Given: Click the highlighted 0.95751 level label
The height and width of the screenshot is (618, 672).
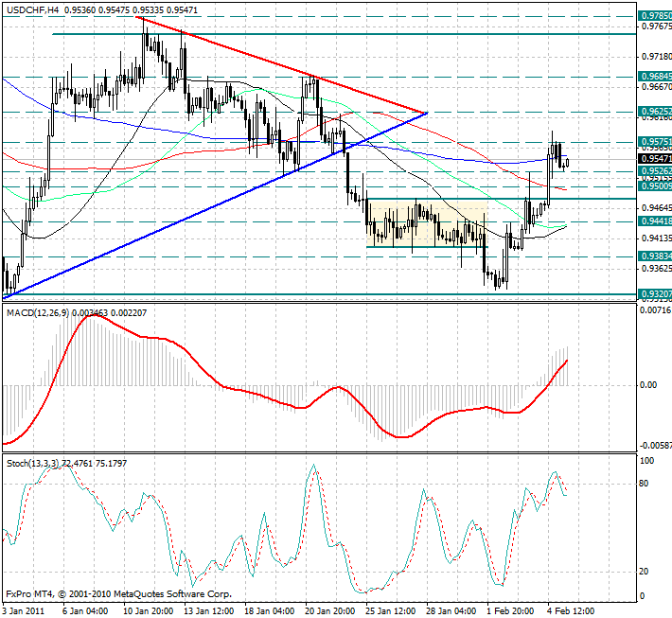Looking at the screenshot, I should click(x=655, y=142).
